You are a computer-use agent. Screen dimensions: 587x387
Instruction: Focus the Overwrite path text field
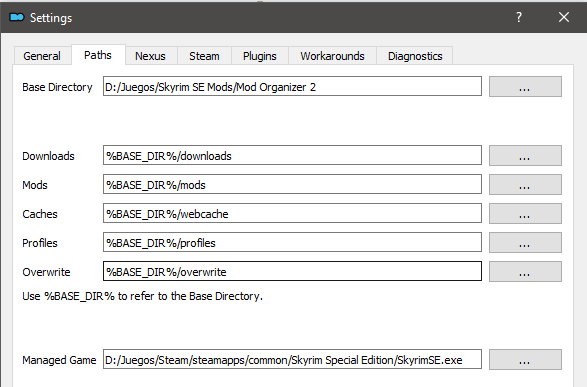(292, 271)
